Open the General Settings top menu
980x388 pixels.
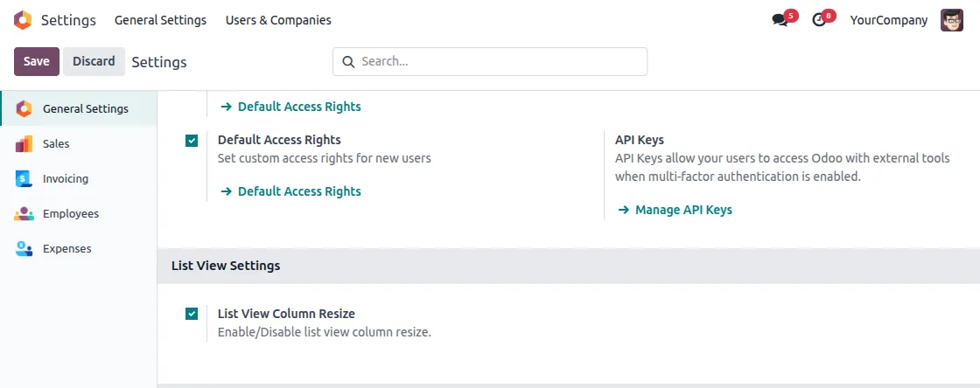coord(160,20)
